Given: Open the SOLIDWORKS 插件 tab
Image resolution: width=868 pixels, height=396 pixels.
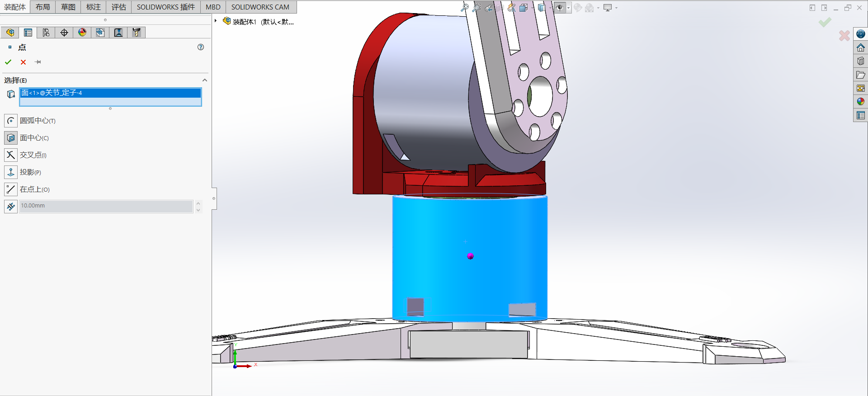Looking at the screenshot, I should (x=166, y=7).
